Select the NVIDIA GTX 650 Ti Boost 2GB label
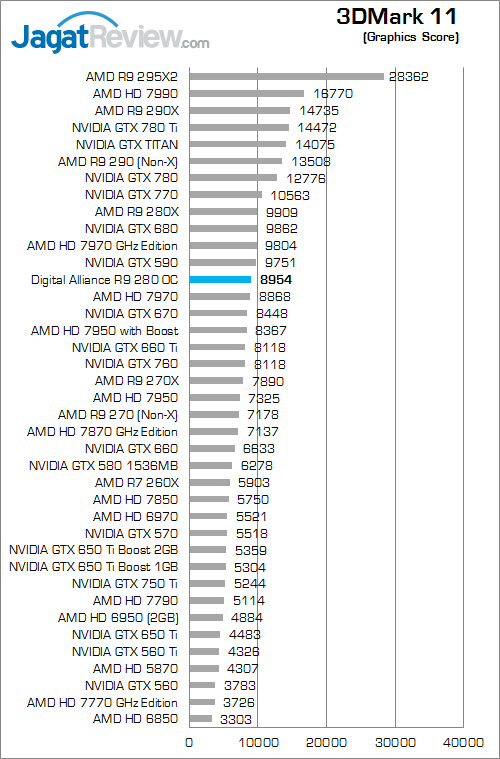 (x=93, y=550)
